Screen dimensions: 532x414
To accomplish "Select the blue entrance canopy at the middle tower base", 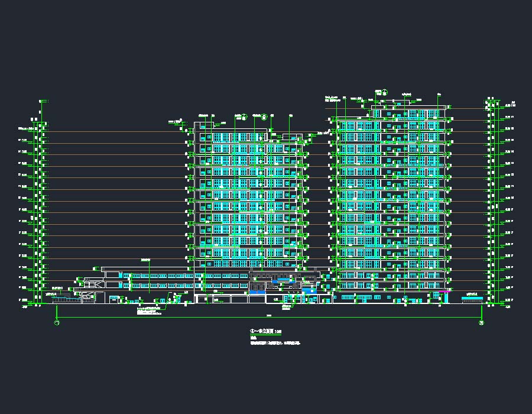I will 258,290.
